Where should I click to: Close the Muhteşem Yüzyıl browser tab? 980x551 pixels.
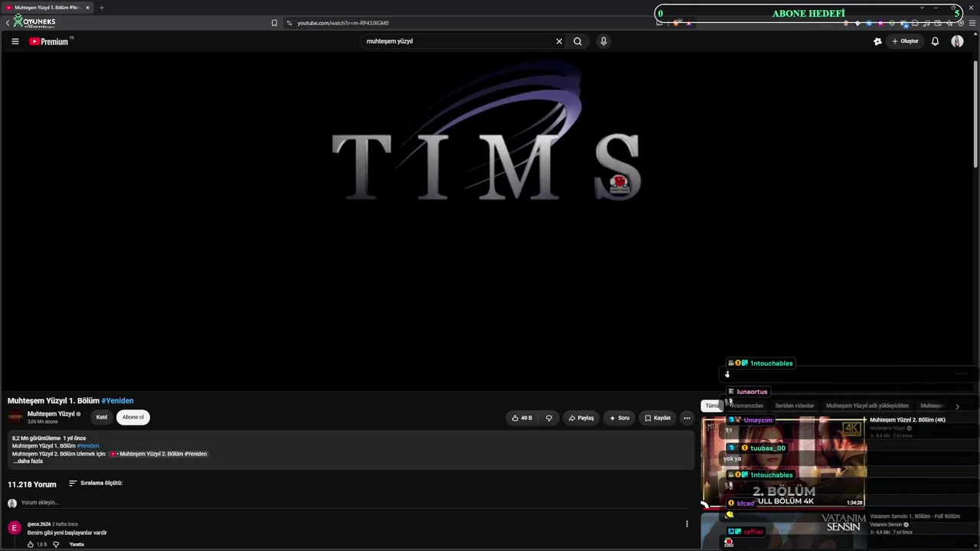[87, 8]
